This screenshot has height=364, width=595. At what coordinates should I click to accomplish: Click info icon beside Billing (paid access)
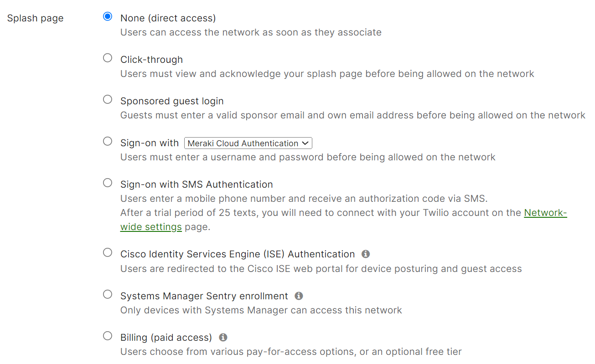click(x=223, y=338)
